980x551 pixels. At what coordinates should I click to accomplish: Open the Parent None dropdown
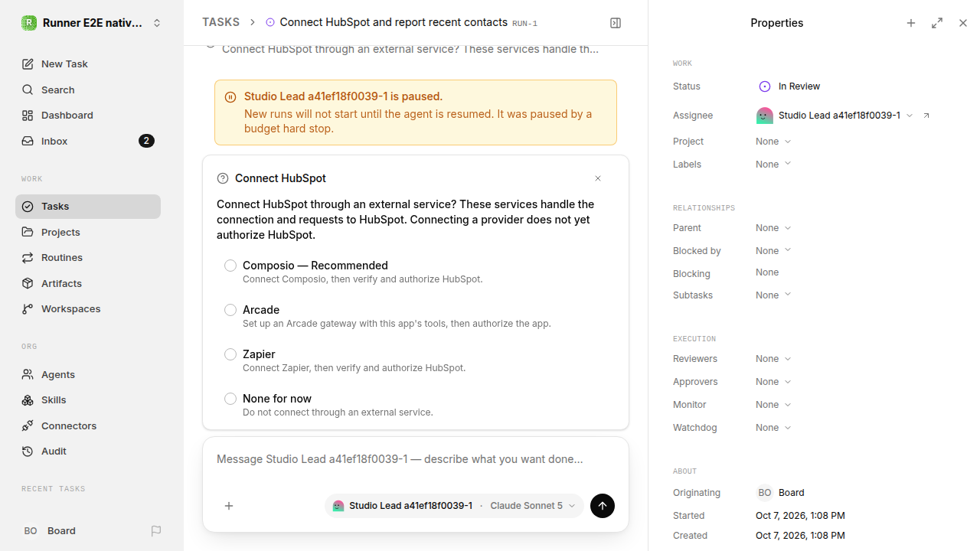point(773,228)
